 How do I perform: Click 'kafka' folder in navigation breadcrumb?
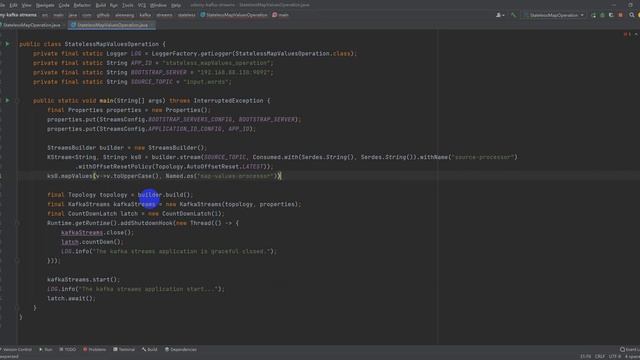coord(145,15)
